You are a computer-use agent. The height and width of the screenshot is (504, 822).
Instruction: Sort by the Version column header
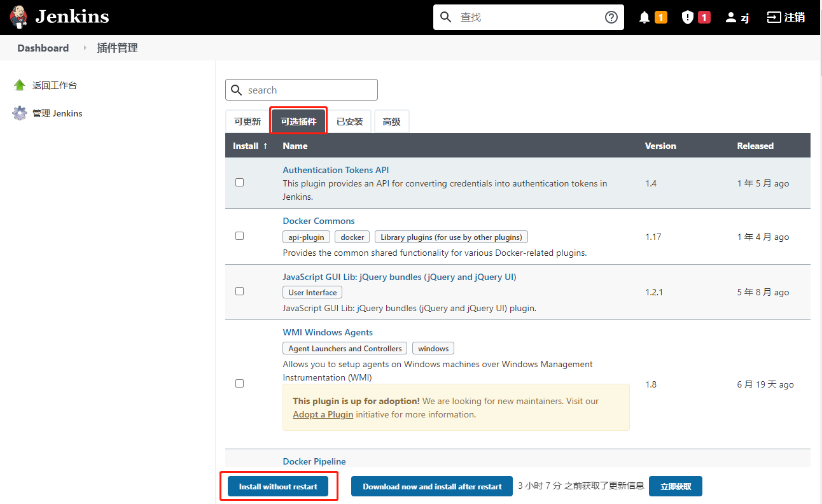click(660, 146)
